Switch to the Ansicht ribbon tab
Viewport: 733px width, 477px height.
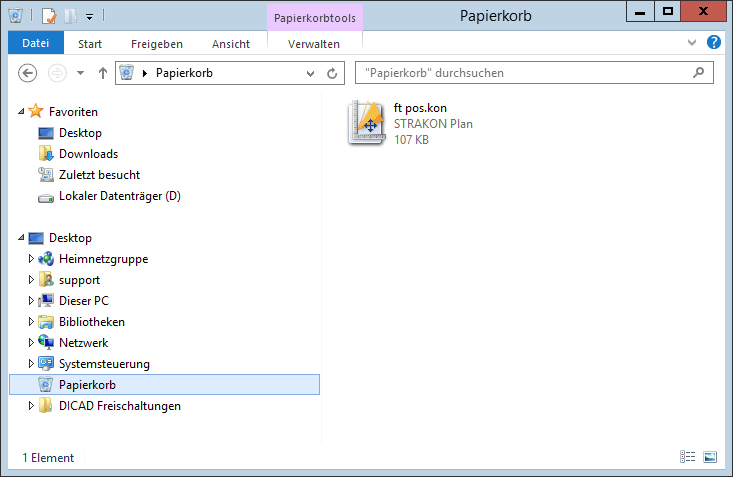click(231, 44)
